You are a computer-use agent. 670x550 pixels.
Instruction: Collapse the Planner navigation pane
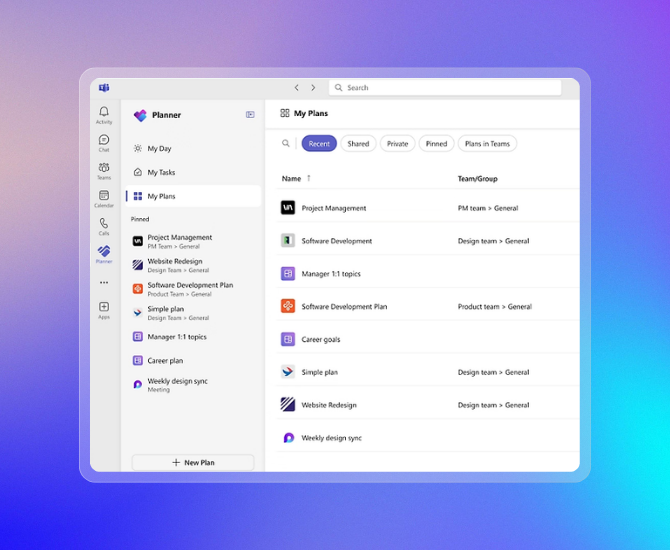pos(250,115)
